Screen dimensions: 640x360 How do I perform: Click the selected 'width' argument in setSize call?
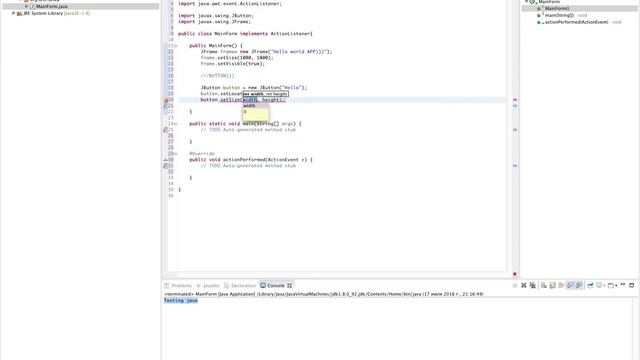tap(250, 100)
